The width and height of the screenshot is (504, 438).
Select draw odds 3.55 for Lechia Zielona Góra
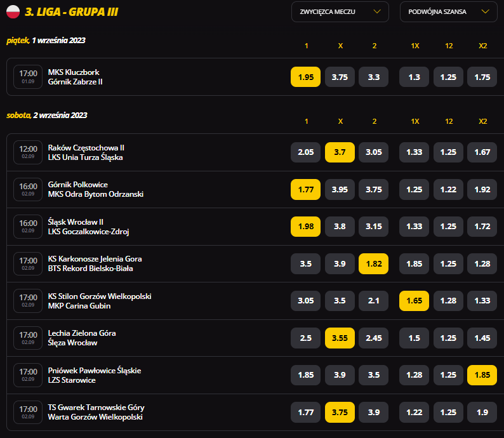tap(340, 338)
